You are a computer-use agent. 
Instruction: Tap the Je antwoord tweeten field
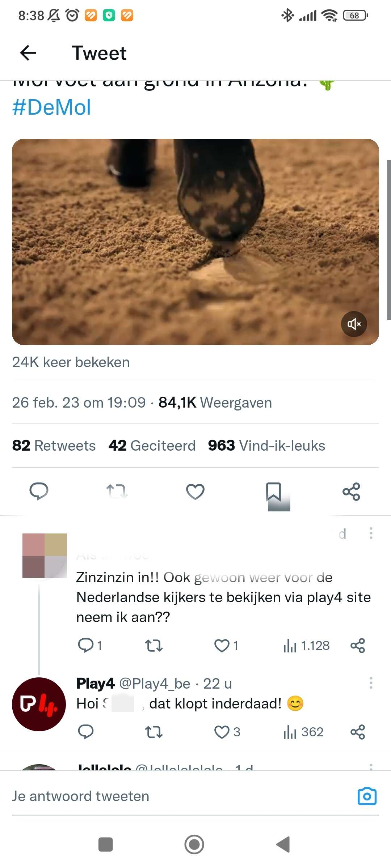tap(181, 796)
